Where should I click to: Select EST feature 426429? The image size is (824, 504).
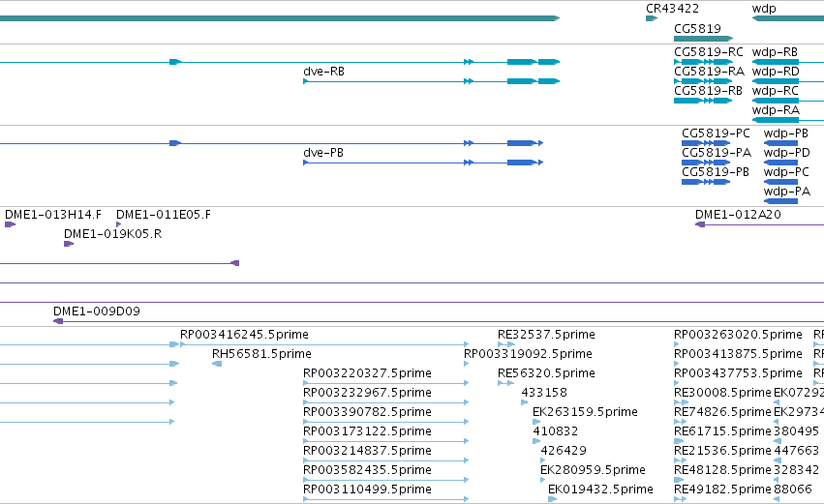[x=543, y=460]
